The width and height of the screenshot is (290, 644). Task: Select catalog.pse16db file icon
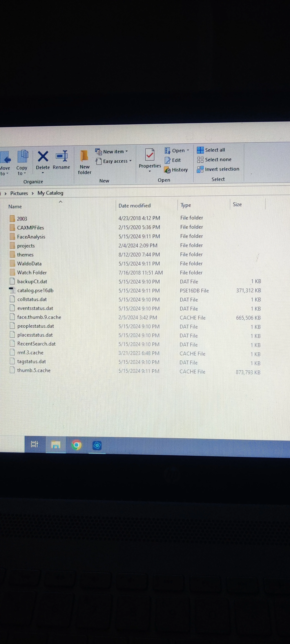tap(12, 290)
